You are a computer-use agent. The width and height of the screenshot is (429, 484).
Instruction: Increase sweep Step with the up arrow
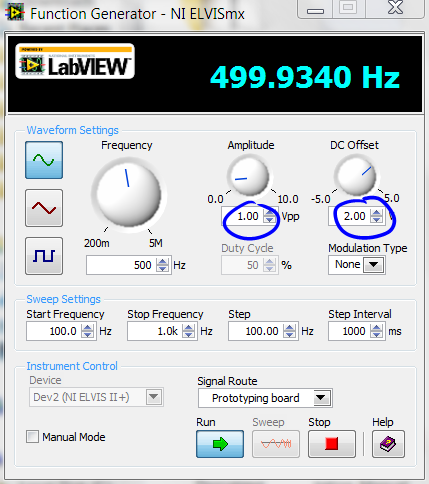pyautogui.click(x=289, y=327)
